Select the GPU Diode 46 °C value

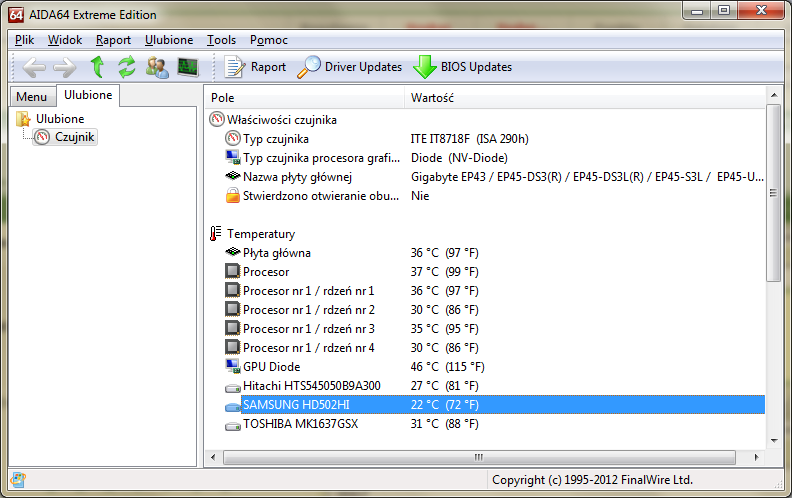click(448, 367)
